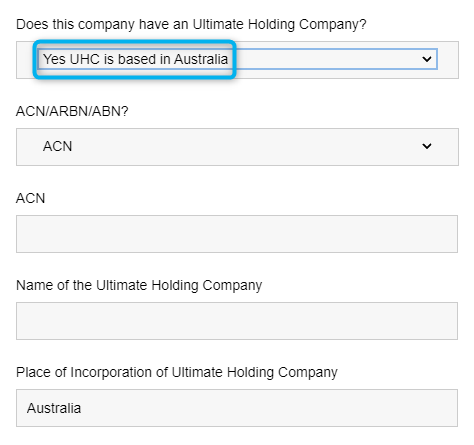Click the 'Name of the Ultimate Holding Company' label
The width and height of the screenshot is (474, 445).
(139, 286)
